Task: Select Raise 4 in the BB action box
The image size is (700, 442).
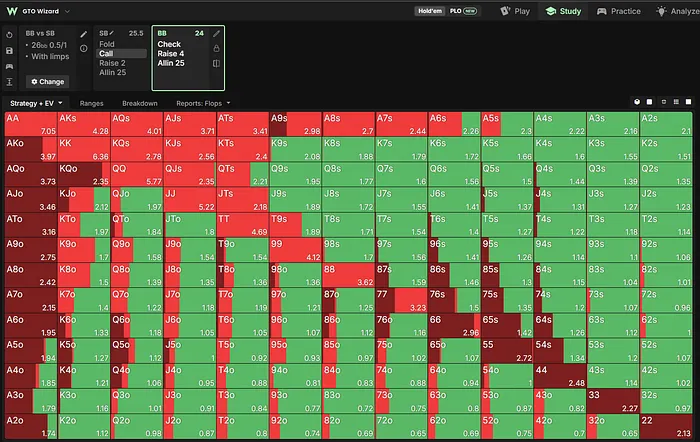Action: pos(171,54)
